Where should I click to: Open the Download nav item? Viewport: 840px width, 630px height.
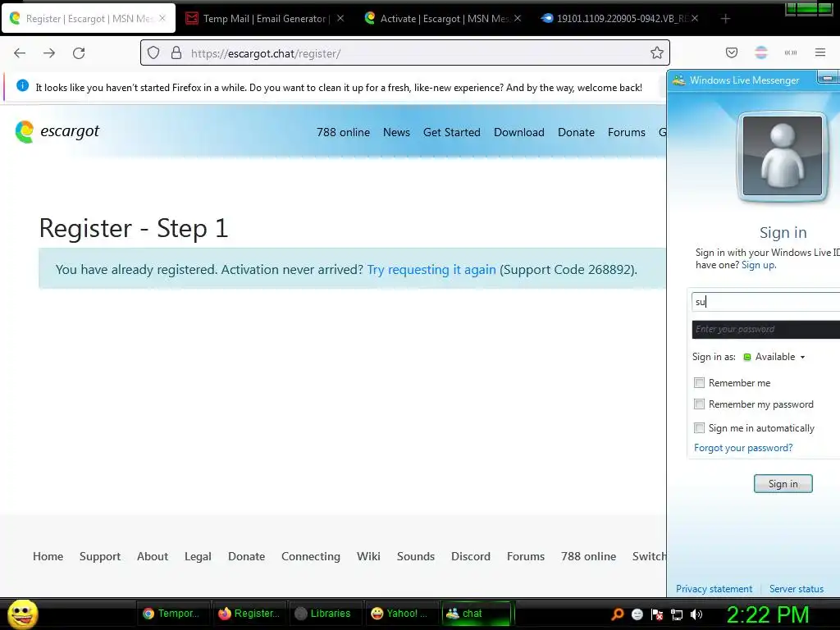(x=519, y=132)
